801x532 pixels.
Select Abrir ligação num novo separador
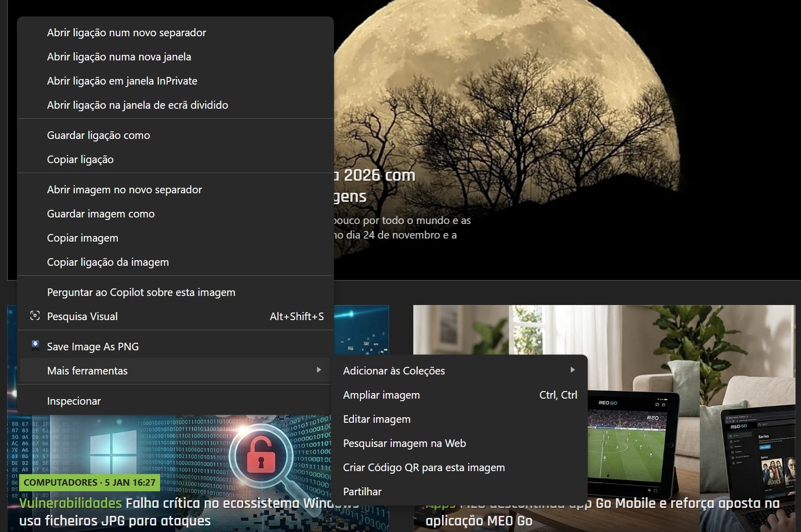coord(126,33)
